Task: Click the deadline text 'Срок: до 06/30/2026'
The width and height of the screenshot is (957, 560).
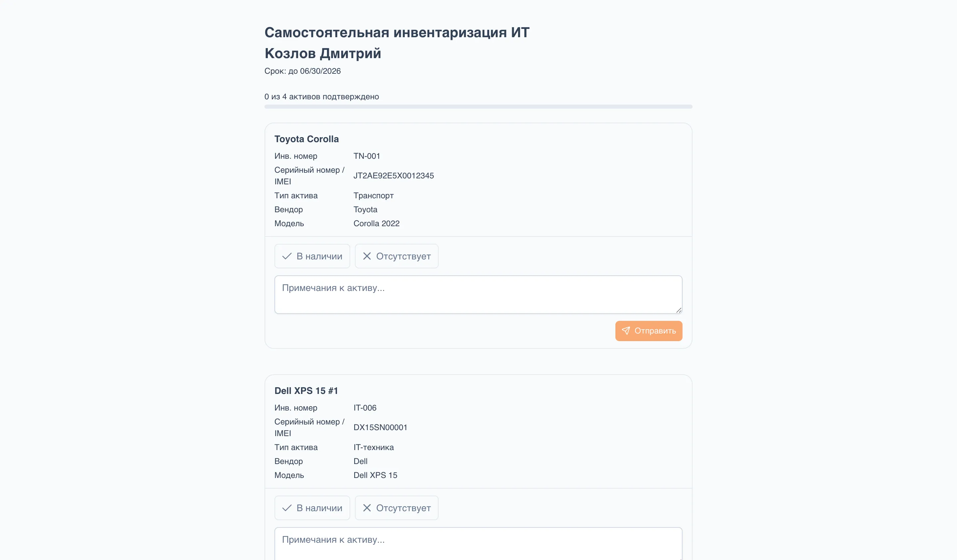Action: coord(302,71)
